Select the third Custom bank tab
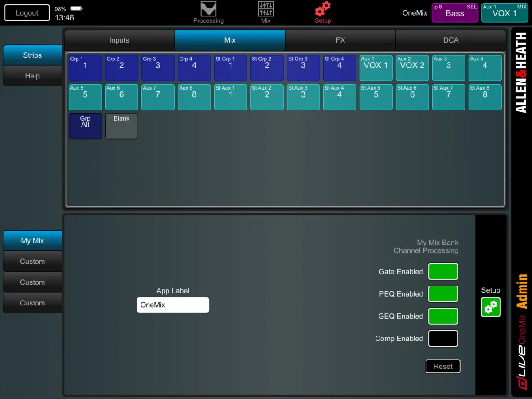Screen dimensions: 532x399 [x=32, y=303]
